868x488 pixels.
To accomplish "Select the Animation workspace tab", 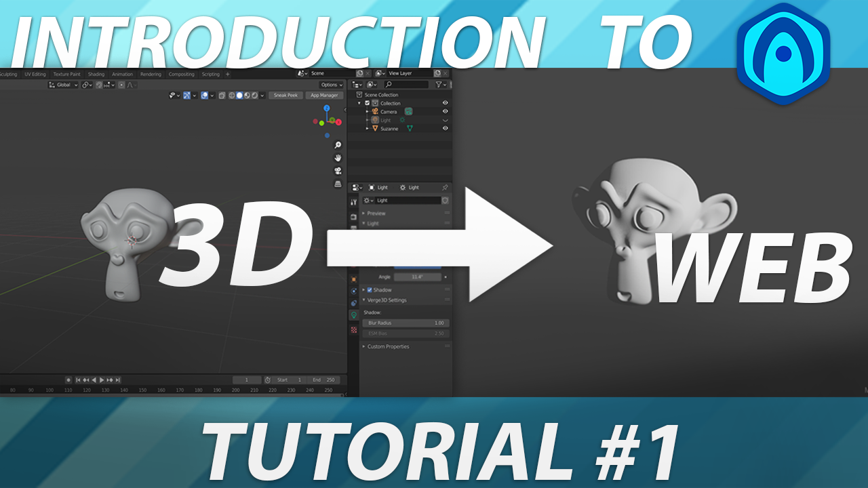I will pos(122,74).
